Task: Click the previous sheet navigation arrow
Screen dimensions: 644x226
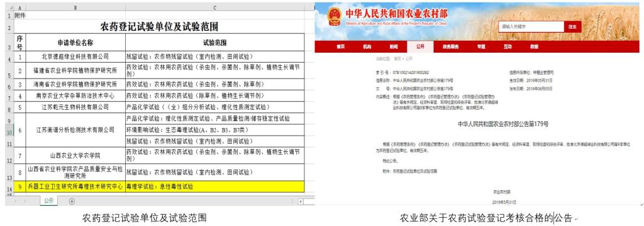Action: 16,202
